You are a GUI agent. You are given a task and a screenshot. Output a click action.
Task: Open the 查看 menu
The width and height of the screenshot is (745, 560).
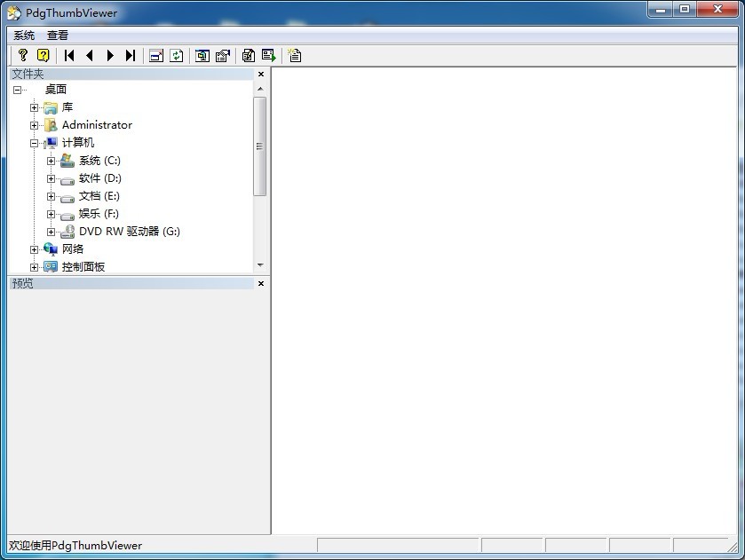[x=58, y=35]
